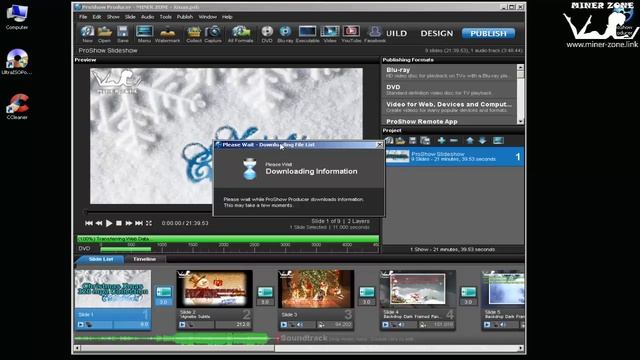Click the slide list horizontal scrollbar

point(299,348)
